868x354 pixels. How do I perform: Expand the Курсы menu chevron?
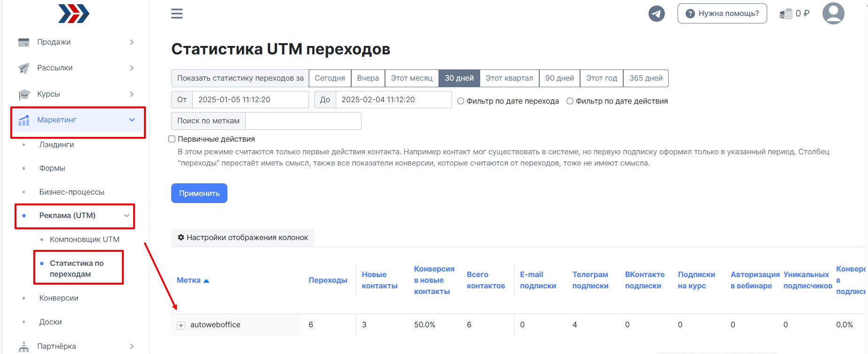click(x=132, y=94)
